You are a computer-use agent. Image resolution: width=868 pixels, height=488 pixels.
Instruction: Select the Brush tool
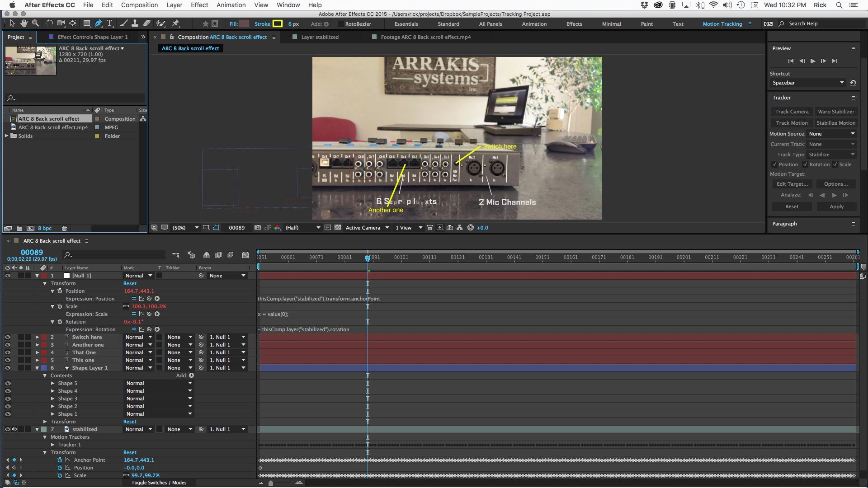(123, 23)
